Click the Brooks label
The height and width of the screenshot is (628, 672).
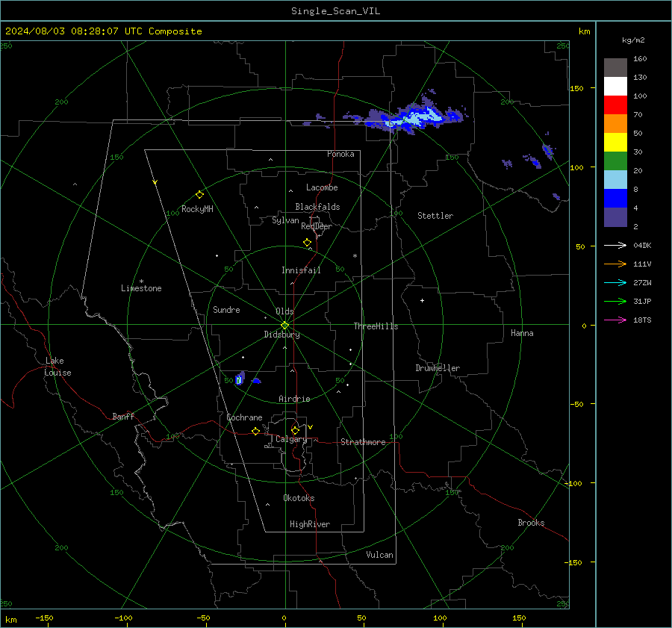click(531, 523)
